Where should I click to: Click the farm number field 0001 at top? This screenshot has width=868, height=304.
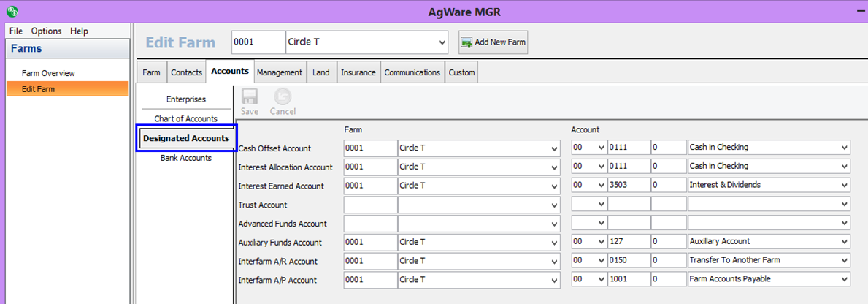(x=257, y=42)
